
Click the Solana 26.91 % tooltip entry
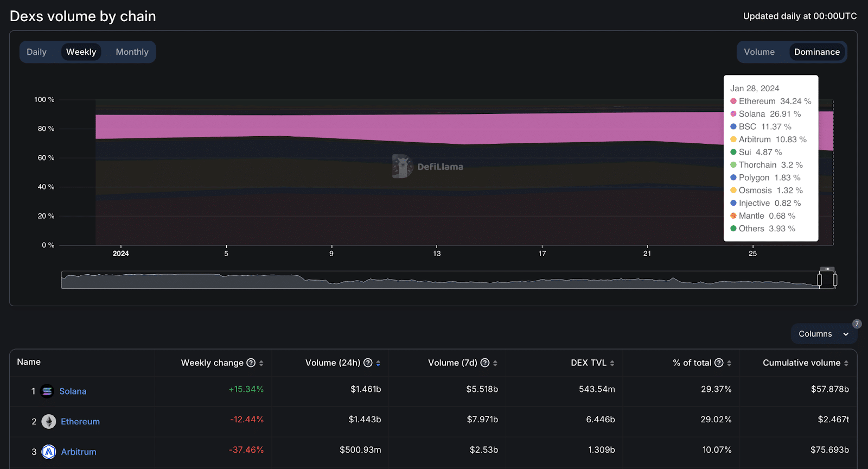765,114
